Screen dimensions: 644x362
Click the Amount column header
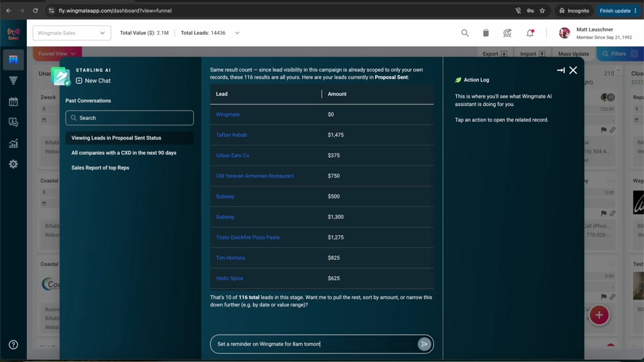pyautogui.click(x=337, y=94)
